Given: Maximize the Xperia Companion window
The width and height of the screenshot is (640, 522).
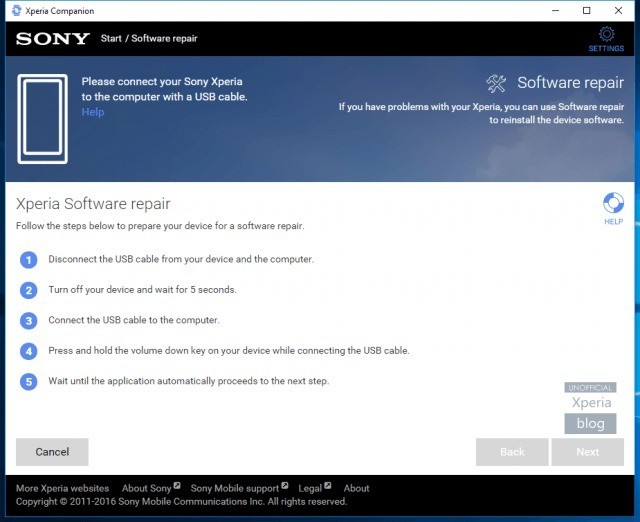Looking at the screenshot, I should [x=586, y=11].
